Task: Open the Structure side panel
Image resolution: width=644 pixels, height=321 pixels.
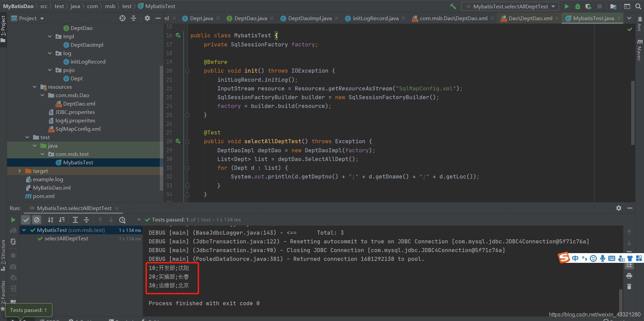Action: [x=3, y=255]
